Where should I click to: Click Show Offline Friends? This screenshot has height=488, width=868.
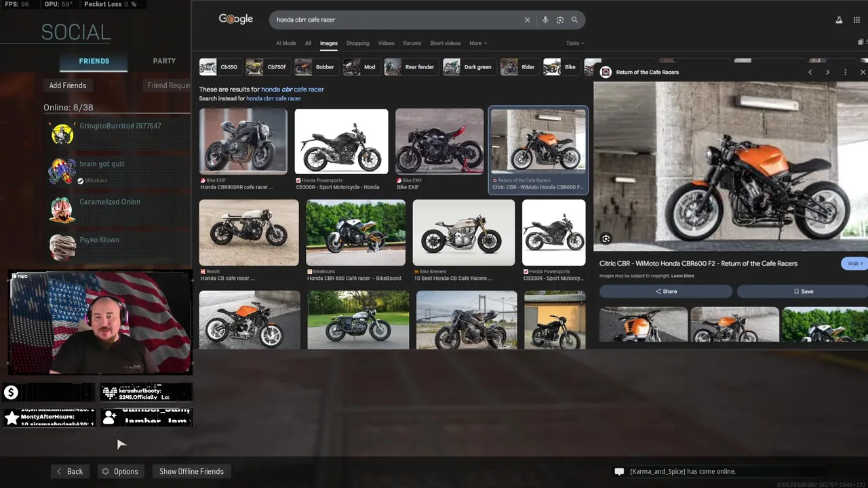pyautogui.click(x=191, y=472)
